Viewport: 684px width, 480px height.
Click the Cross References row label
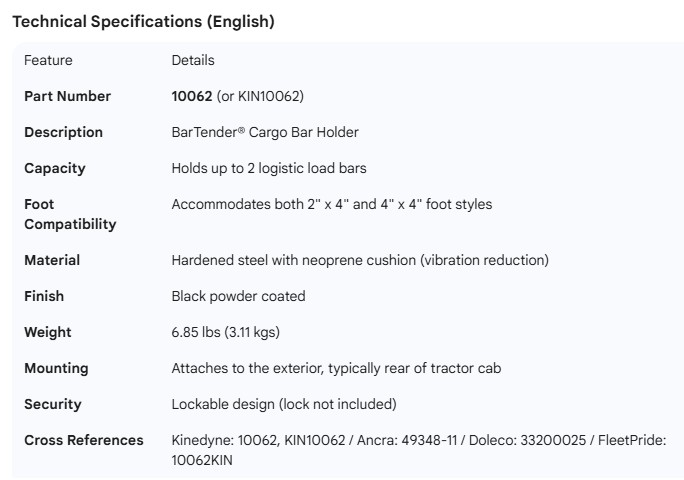point(84,440)
